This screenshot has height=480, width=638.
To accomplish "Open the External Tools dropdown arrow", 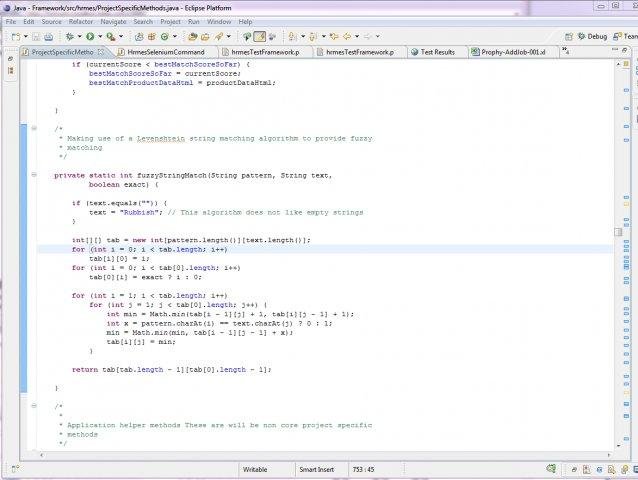I will (121, 37).
